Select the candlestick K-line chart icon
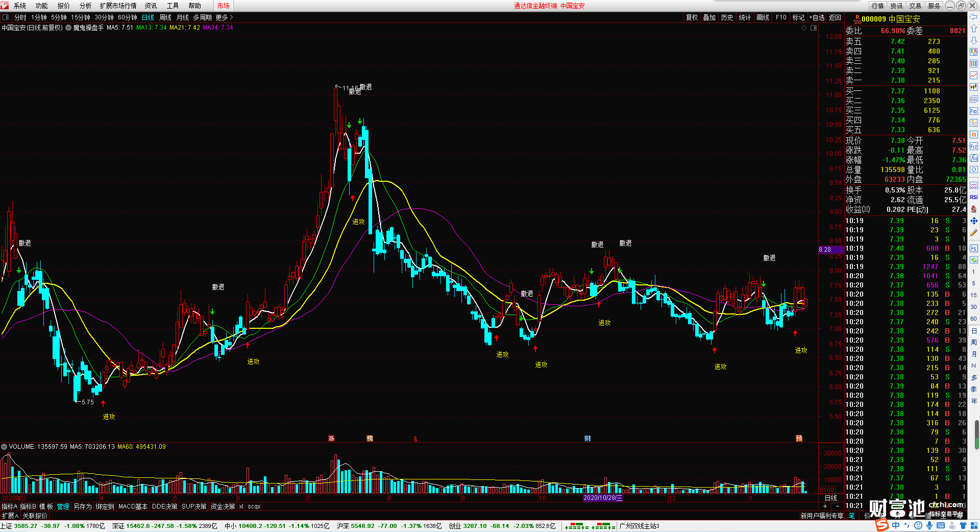This screenshot has height=532, width=980. pyautogui.click(x=973, y=87)
